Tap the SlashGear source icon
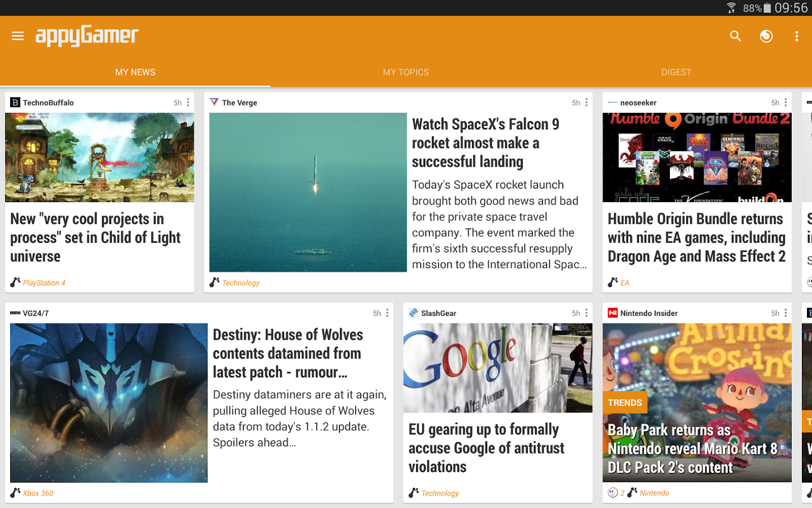The width and height of the screenshot is (812, 508). click(x=413, y=313)
